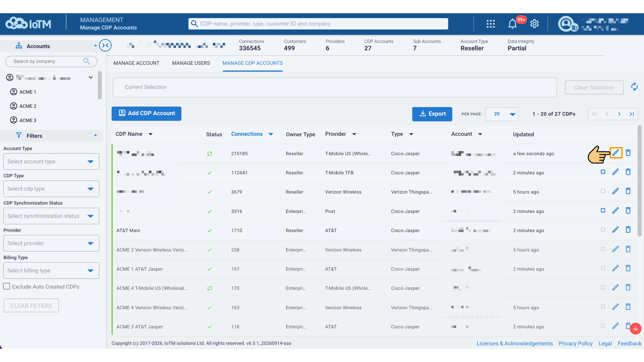Screen dimensions: 644x362
Task: Go to next page of CDPs
Action: pyautogui.click(x=619, y=114)
